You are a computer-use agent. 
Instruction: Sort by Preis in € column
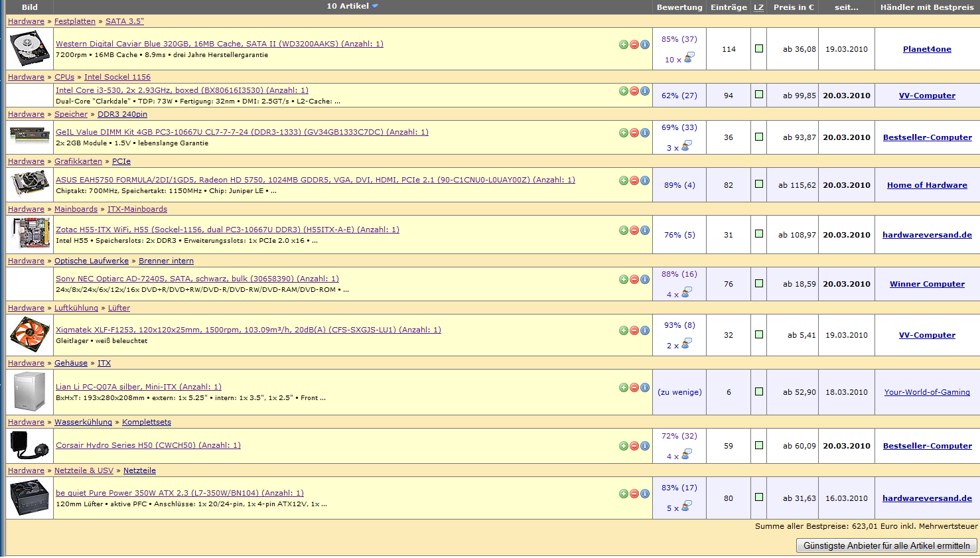tap(794, 7)
